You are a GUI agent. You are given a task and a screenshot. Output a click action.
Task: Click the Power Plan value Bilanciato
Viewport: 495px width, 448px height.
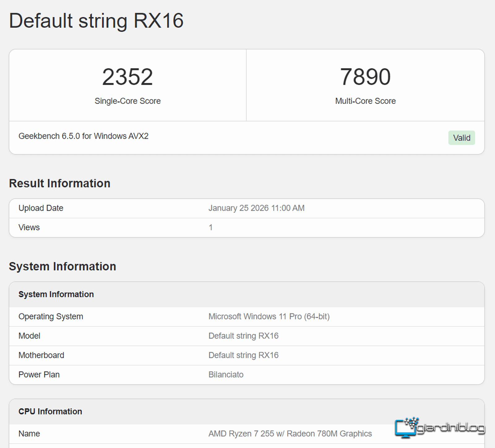pyautogui.click(x=226, y=375)
